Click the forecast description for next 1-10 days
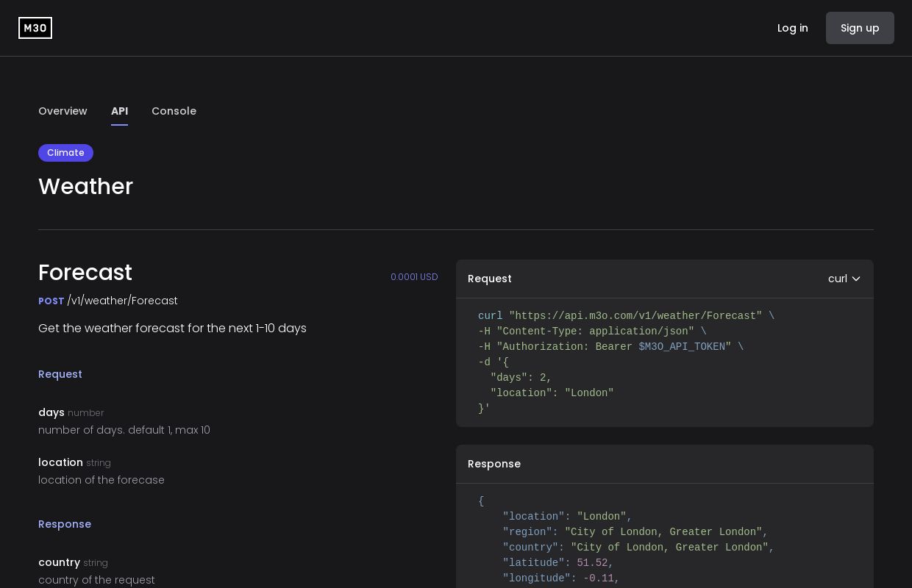 [172, 329]
